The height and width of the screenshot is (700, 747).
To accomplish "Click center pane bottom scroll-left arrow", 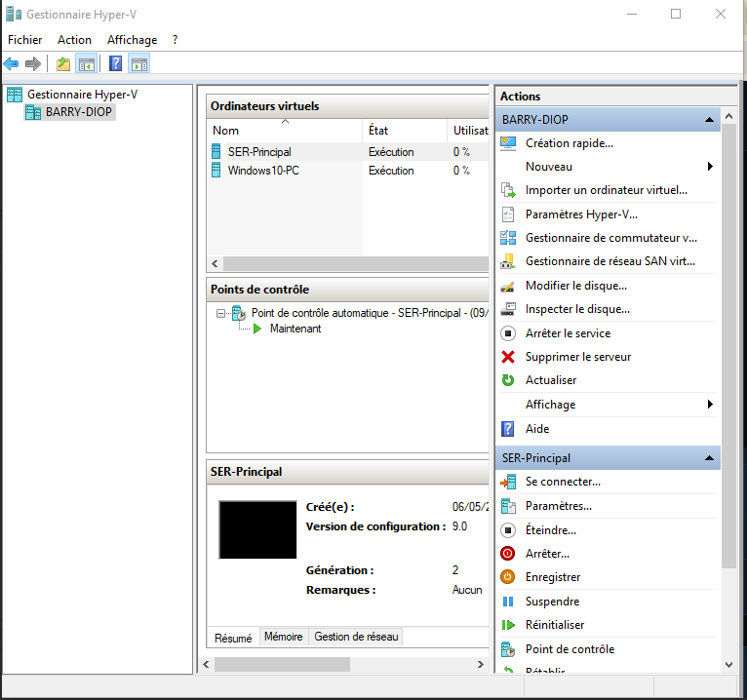I will (x=207, y=664).
